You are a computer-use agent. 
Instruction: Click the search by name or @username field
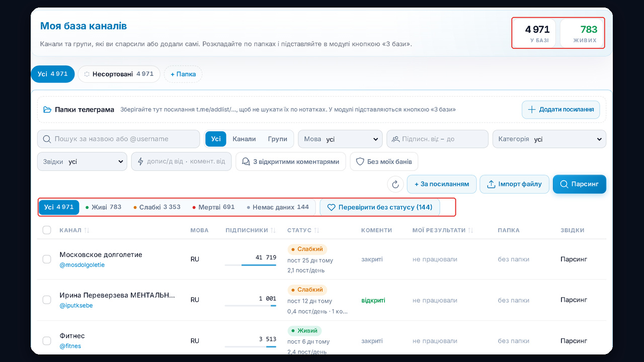pyautogui.click(x=119, y=139)
